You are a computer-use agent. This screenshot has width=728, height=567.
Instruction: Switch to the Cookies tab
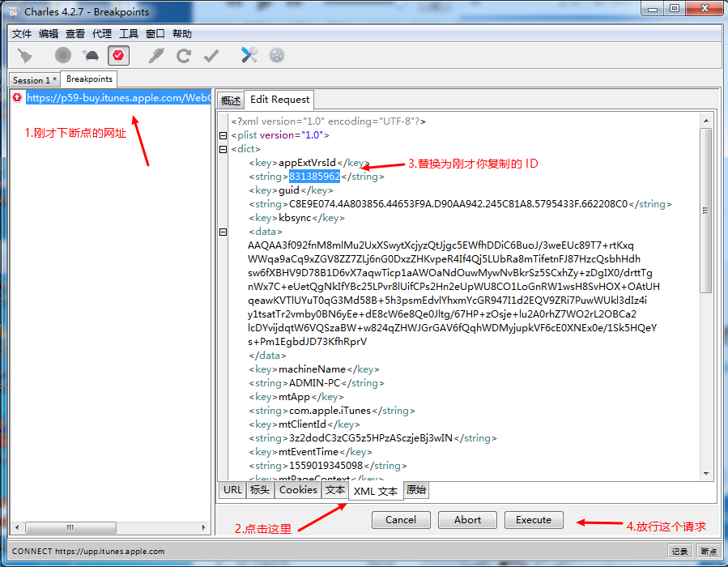tap(298, 490)
